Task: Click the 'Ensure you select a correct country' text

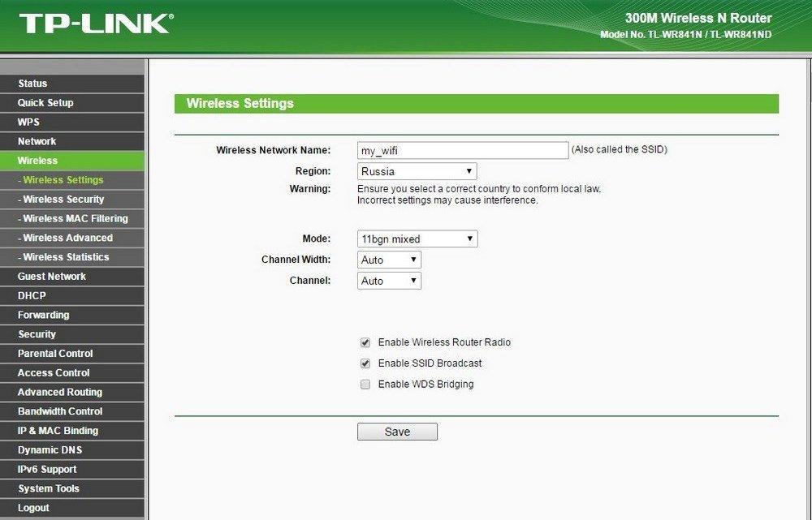Action: click(x=479, y=189)
